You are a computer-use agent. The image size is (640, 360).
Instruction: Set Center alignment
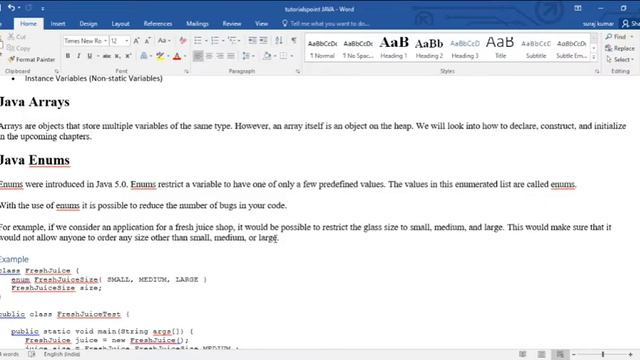coord(209,56)
